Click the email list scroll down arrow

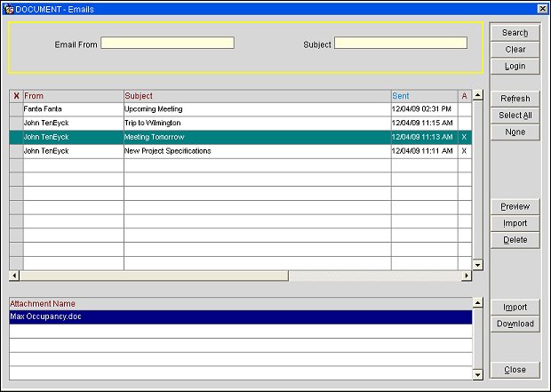click(x=477, y=264)
